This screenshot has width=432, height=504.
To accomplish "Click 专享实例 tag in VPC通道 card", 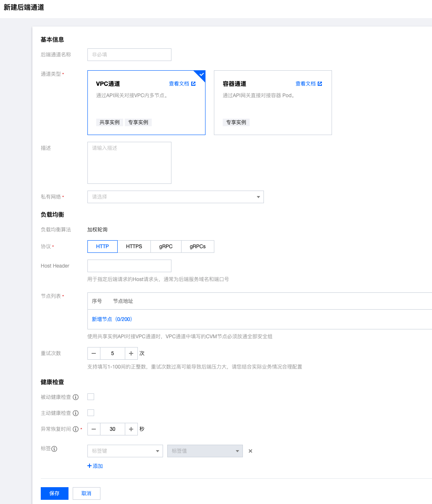I will (138, 122).
